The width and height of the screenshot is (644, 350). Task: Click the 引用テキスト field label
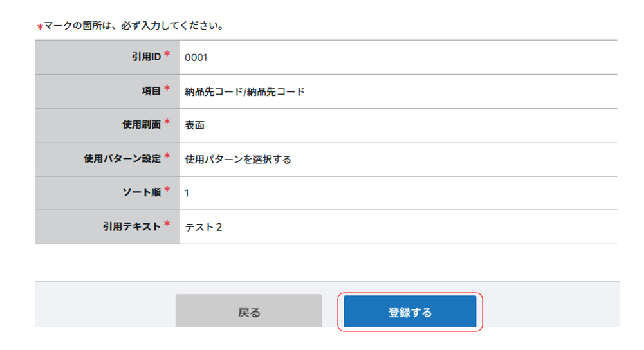pos(132,226)
